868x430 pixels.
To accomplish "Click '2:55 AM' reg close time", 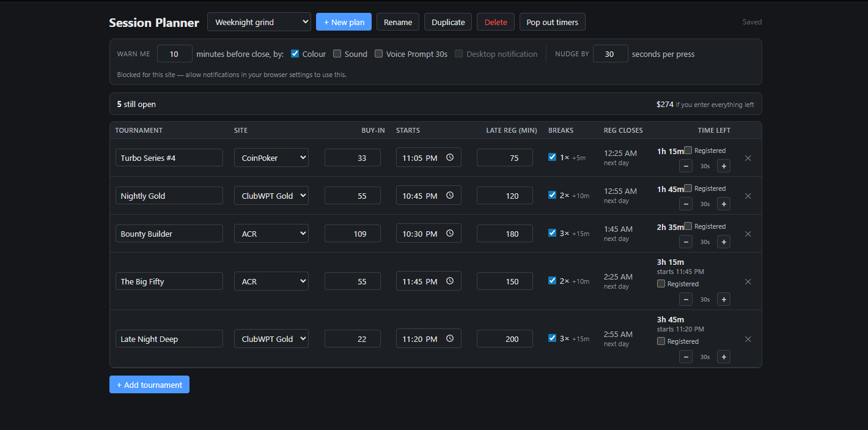I will tap(618, 335).
